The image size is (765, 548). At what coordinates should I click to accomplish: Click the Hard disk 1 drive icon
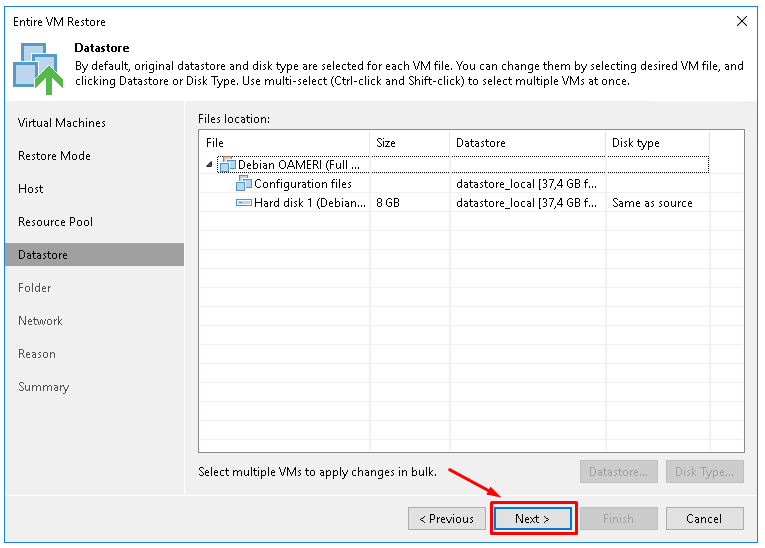point(244,203)
